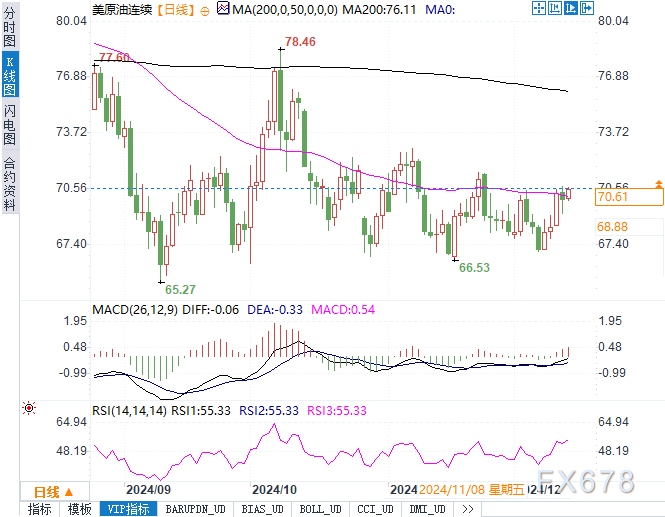Click the orange price alert arrow icon
This screenshot has height=517, width=665.
(659, 184)
